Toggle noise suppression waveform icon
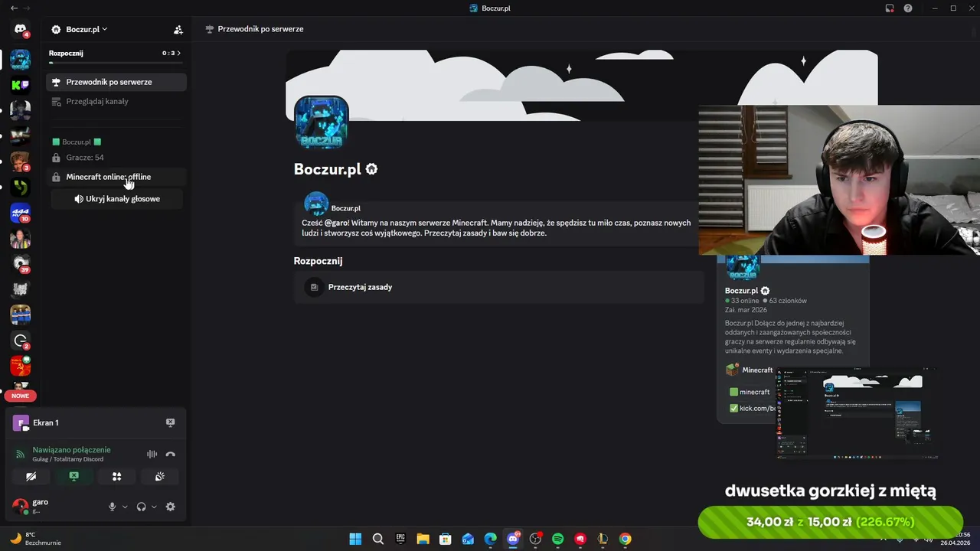Viewport: 980px width, 551px height. tap(152, 455)
